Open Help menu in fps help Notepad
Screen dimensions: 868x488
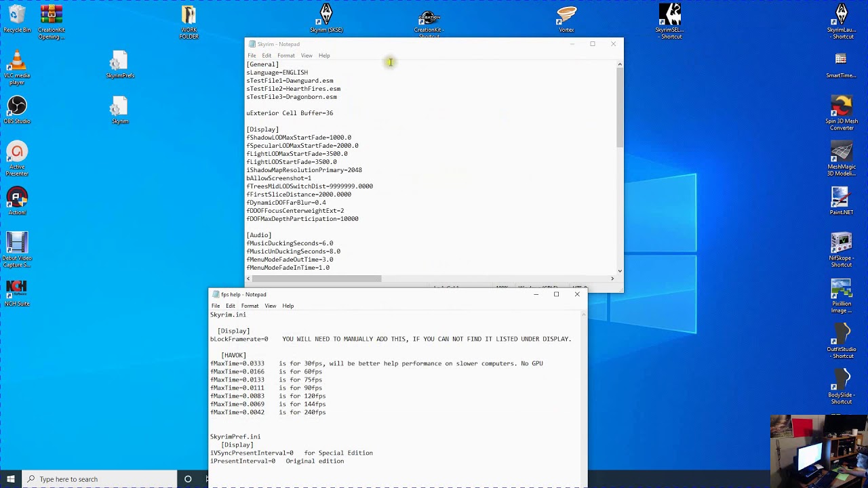(x=288, y=306)
